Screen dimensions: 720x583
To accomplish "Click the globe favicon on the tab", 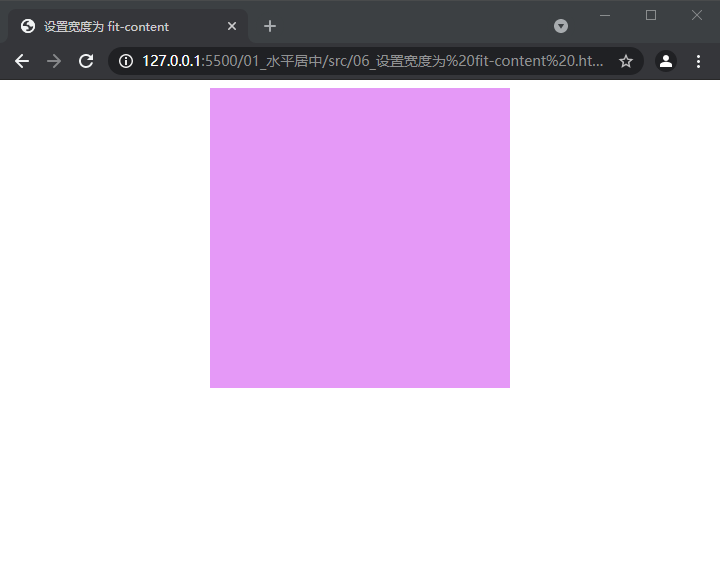I will (28, 26).
